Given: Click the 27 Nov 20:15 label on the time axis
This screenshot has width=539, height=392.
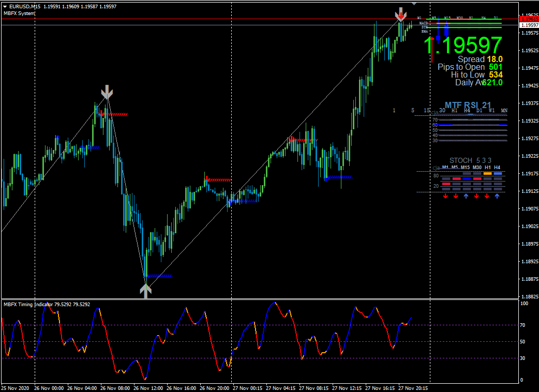Looking at the screenshot, I should click(x=413, y=388).
